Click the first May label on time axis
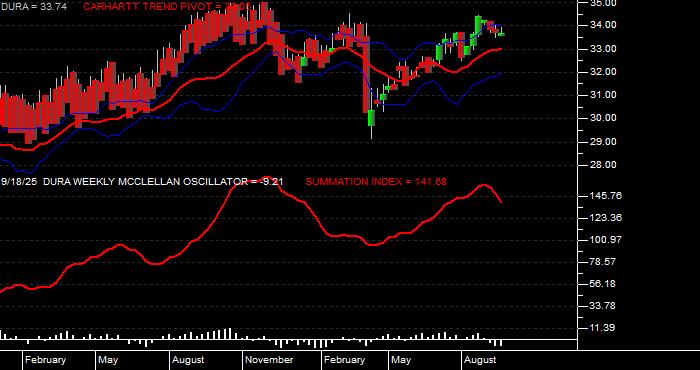The image size is (700, 370). [x=108, y=360]
